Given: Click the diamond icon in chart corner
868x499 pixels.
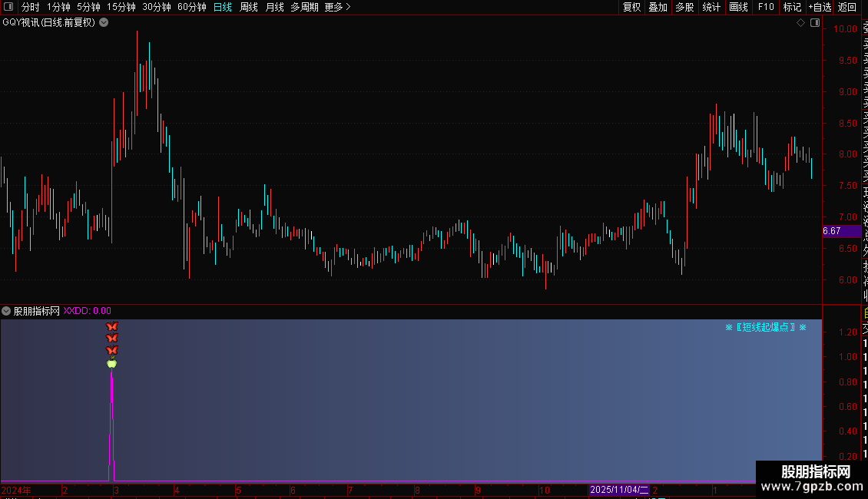Looking at the screenshot, I should point(800,23).
